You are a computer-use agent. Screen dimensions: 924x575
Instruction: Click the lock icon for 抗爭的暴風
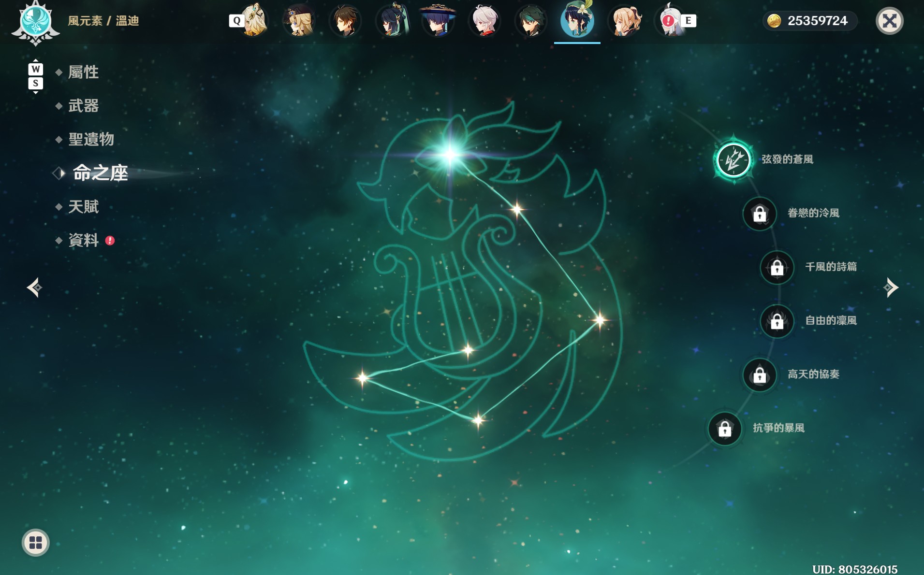pyautogui.click(x=724, y=428)
